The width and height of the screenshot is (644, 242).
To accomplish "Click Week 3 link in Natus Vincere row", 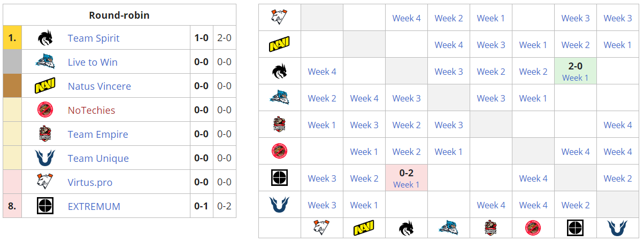I will (491, 45).
